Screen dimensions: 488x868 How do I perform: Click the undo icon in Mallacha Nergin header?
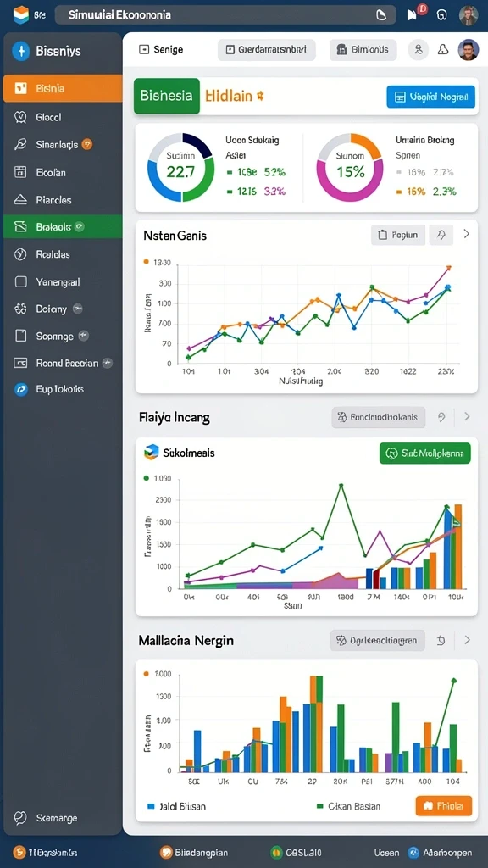coord(441,641)
